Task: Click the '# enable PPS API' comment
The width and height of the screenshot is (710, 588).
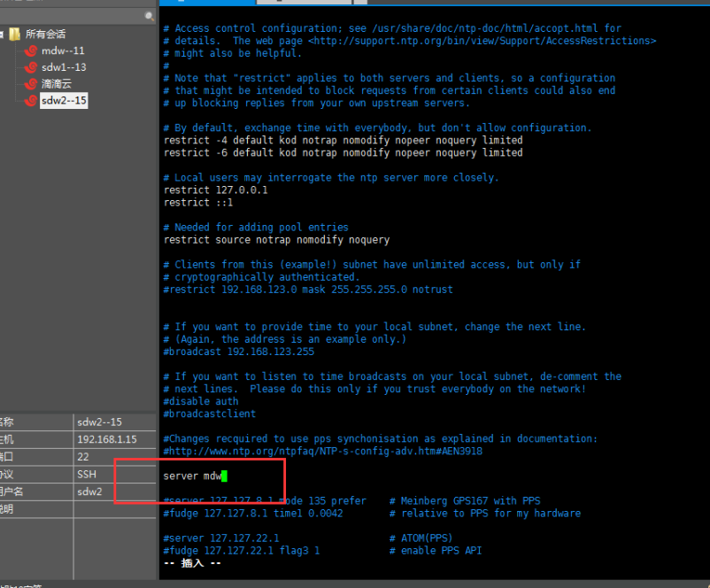Action: [x=436, y=551]
